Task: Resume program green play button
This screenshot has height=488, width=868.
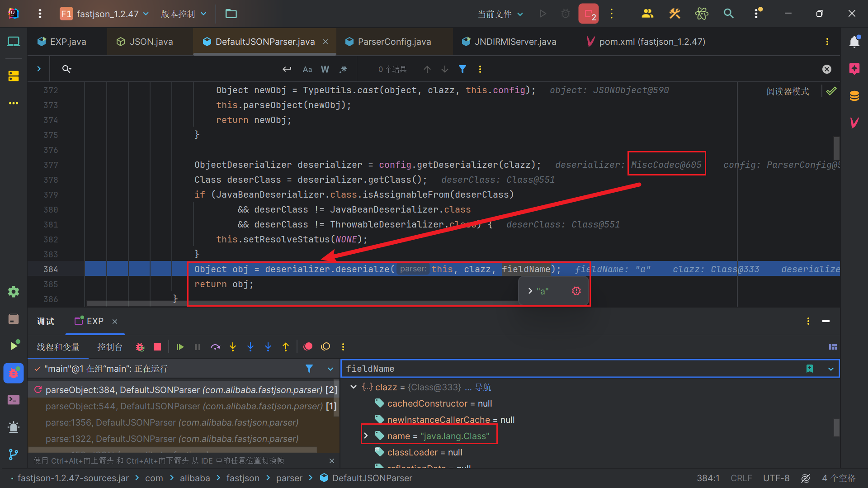Action: [180, 347]
